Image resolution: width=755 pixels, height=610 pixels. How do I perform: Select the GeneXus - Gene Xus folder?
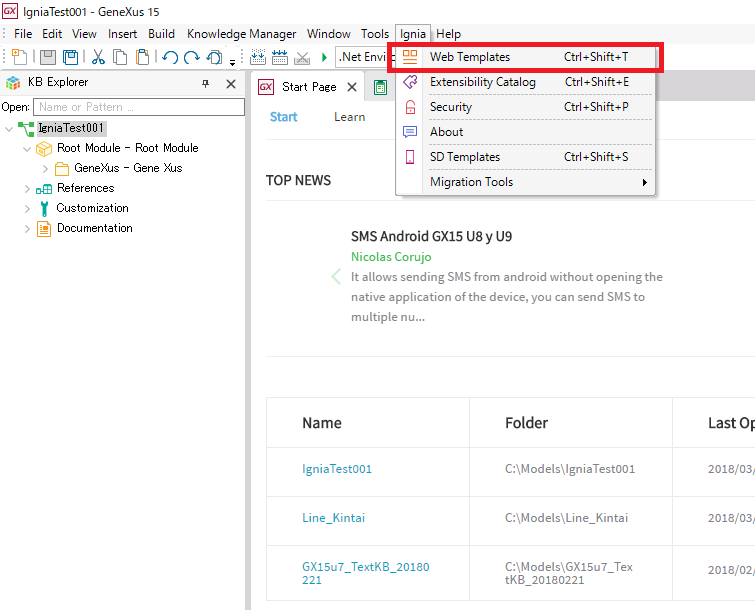(x=128, y=168)
